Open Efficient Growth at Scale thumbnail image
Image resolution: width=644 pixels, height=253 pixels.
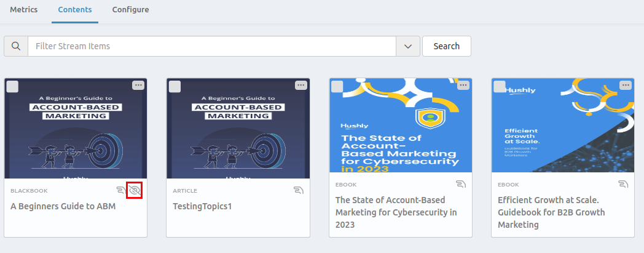pyautogui.click(x=563, y=125)
